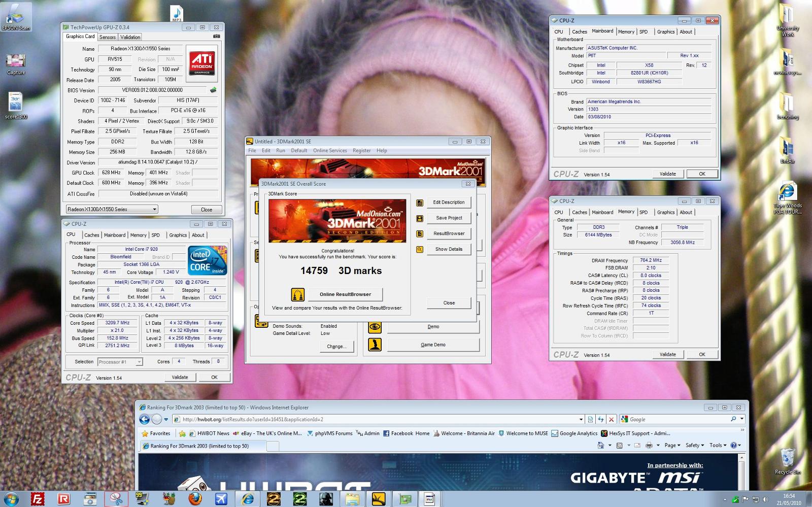Click the Game Demo button
The image size is (812, 507).
pos(433,345)
